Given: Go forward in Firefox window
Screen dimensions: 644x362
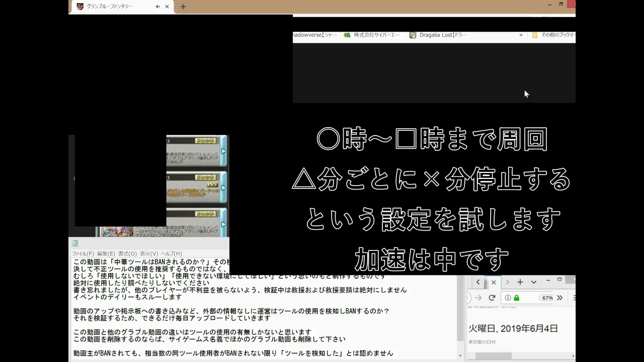Looking at the screenshot, I should [478, 298].
